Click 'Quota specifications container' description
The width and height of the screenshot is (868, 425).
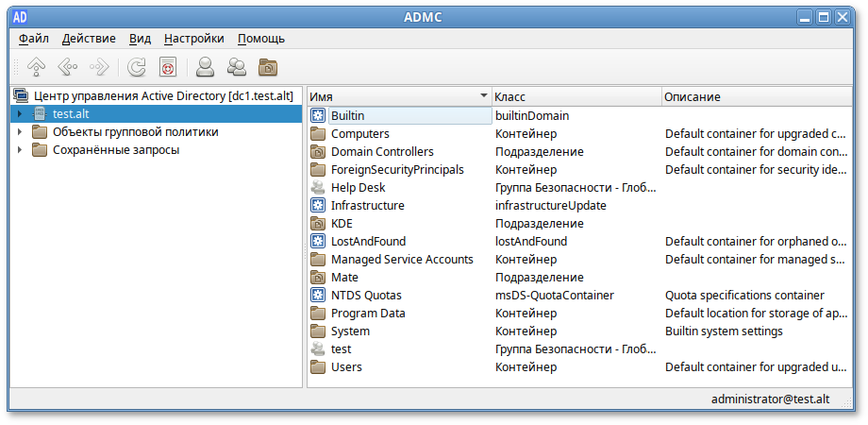[x=744, y=295]
